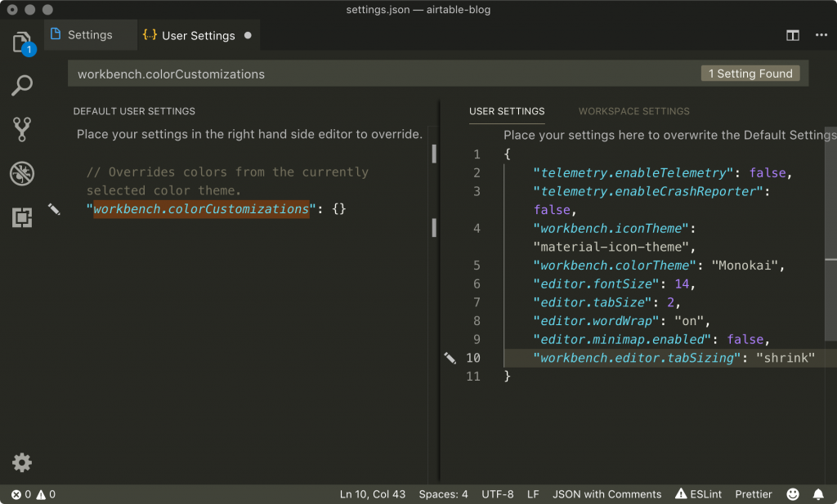837x504 pixels.
Task: Open the Manage gear menu at bottom left
Action: pyautogui.click(x=21, y=462)
